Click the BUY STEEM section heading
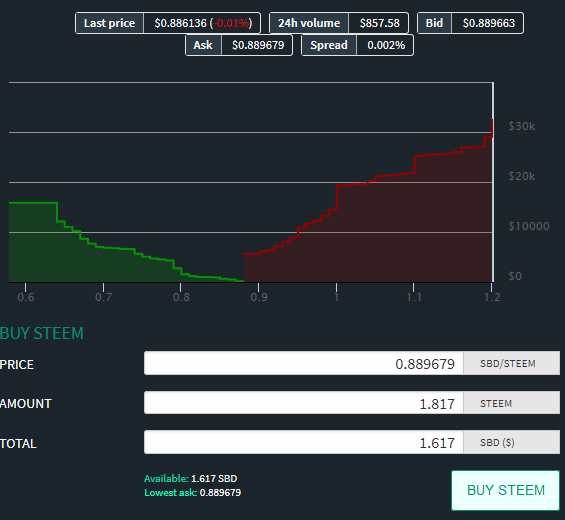The height and width of the screenshot is (520, 565). pos(42,333)
